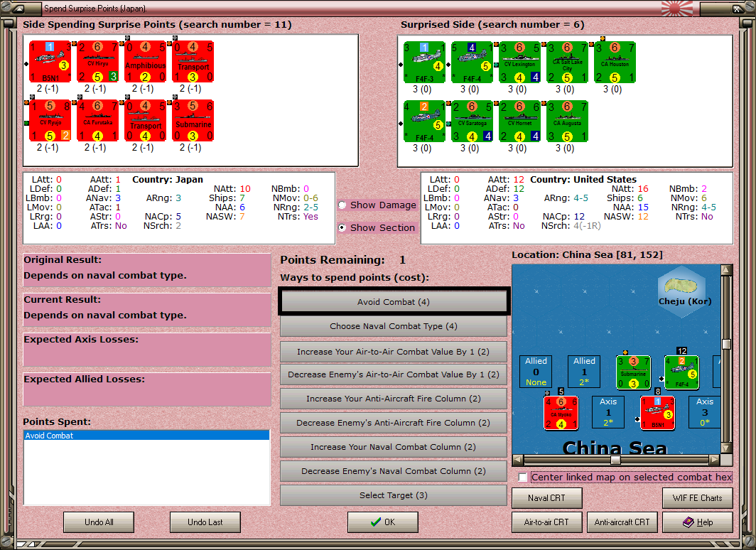
Task: Click Select Target (3) option
Action: (x=394, y=495)
